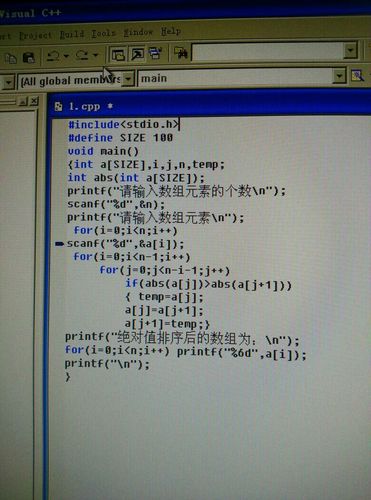Click the Find in Files binoculars icon

[181, 53]
